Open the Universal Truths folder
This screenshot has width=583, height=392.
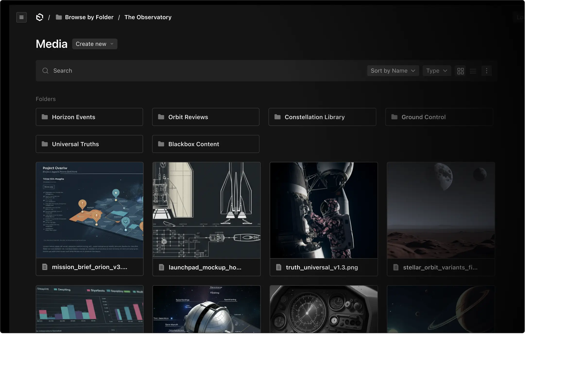pos(89,144)
